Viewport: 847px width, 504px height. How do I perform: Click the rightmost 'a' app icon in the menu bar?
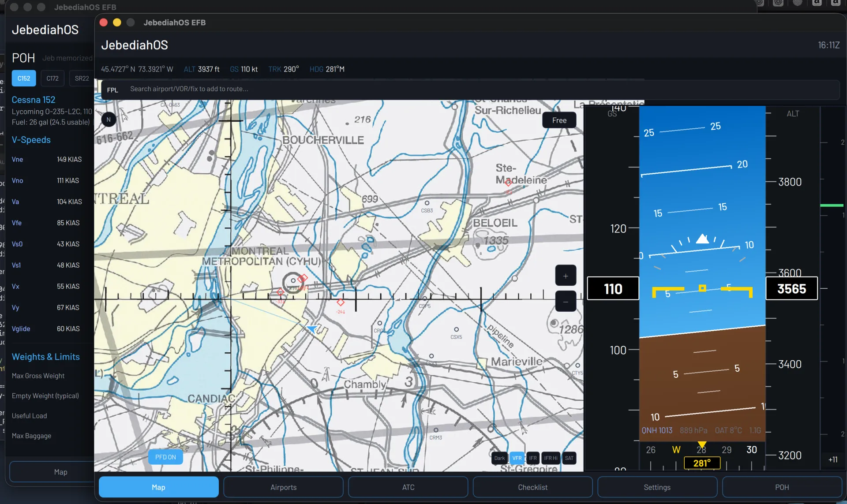835,3
